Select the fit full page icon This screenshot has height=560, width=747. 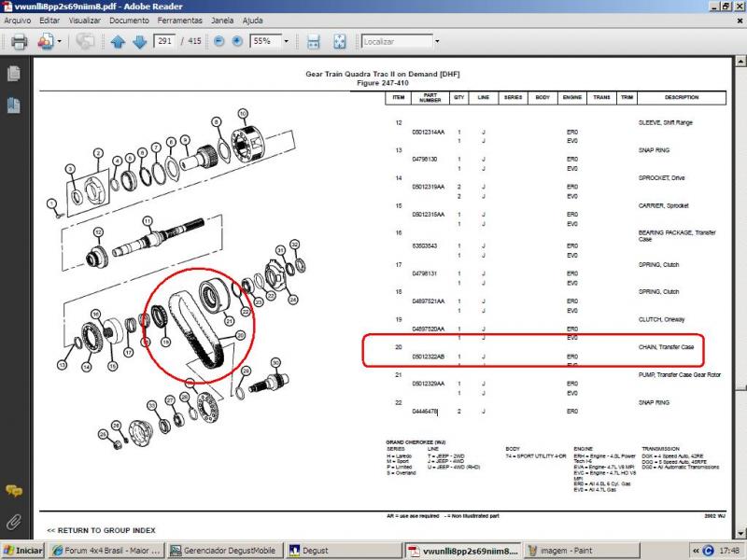point(339,41)
